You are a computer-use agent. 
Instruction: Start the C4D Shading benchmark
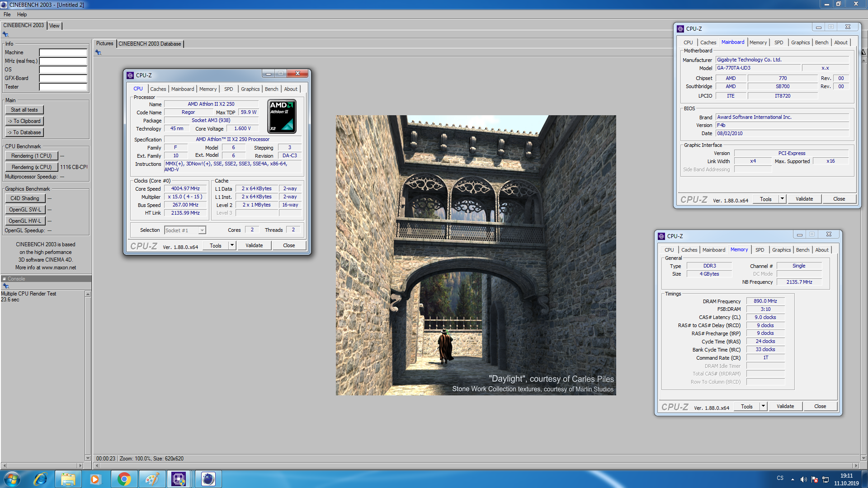(25, 198)
